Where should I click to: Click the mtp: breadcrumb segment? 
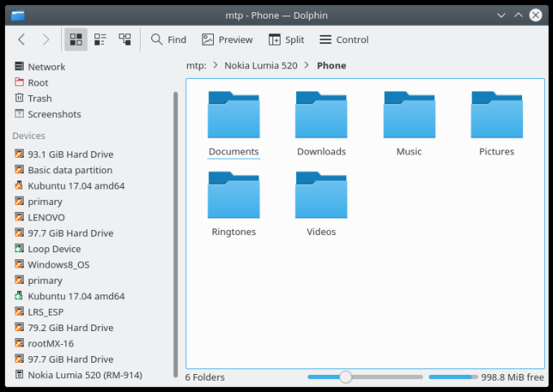coord(195,65)
